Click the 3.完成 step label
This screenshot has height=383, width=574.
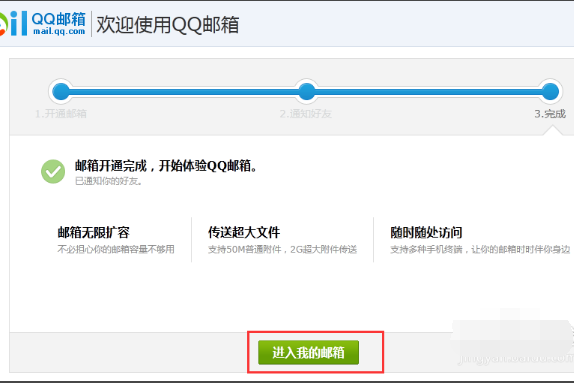click(x=550, y=114)
